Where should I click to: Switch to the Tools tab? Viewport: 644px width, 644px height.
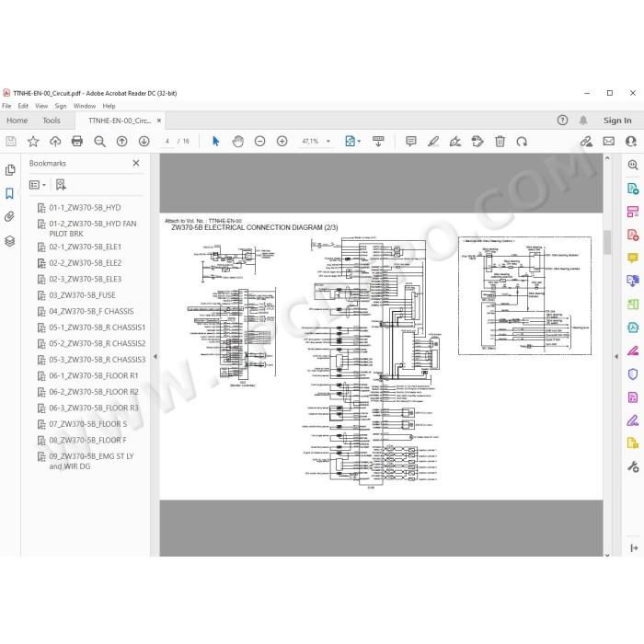tap(52, 121)
